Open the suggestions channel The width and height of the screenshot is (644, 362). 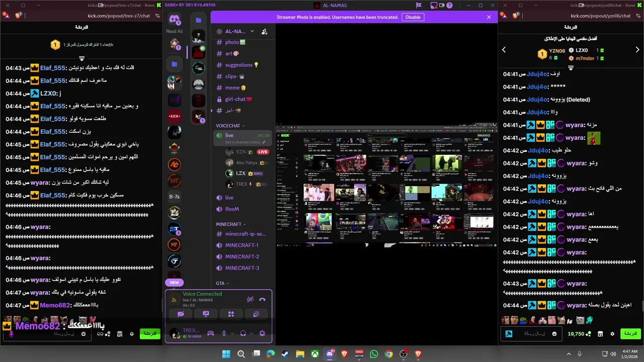pyautogui.click(x=243, y=65)
